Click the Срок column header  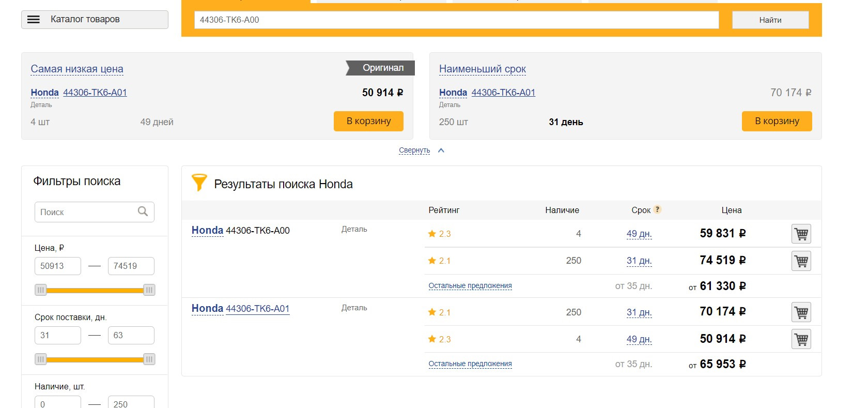(641, 210)
